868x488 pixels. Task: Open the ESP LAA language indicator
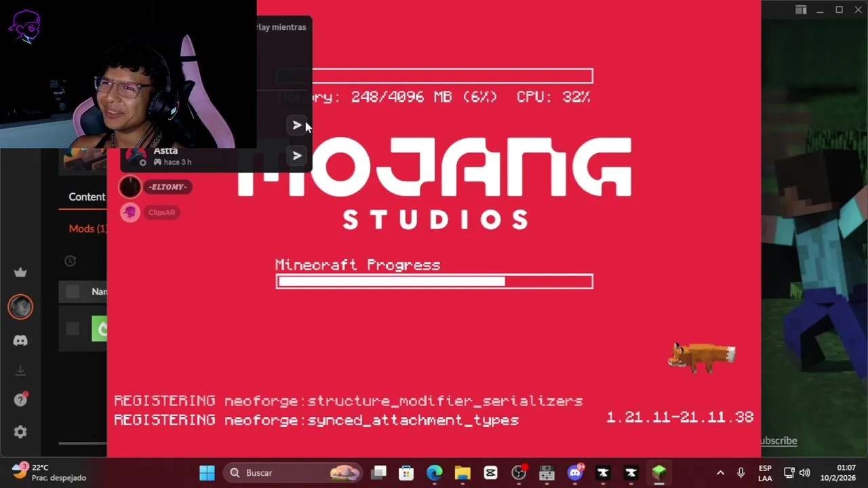pos(765,472)
